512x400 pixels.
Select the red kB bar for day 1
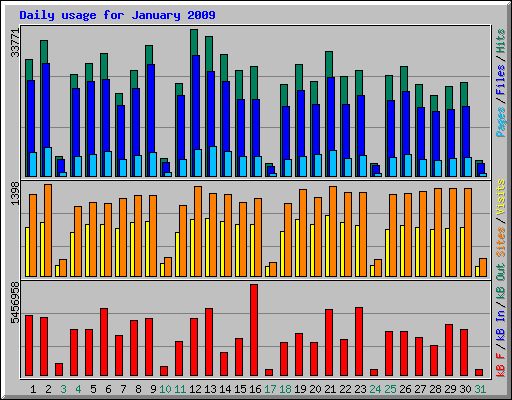(29, 346)
